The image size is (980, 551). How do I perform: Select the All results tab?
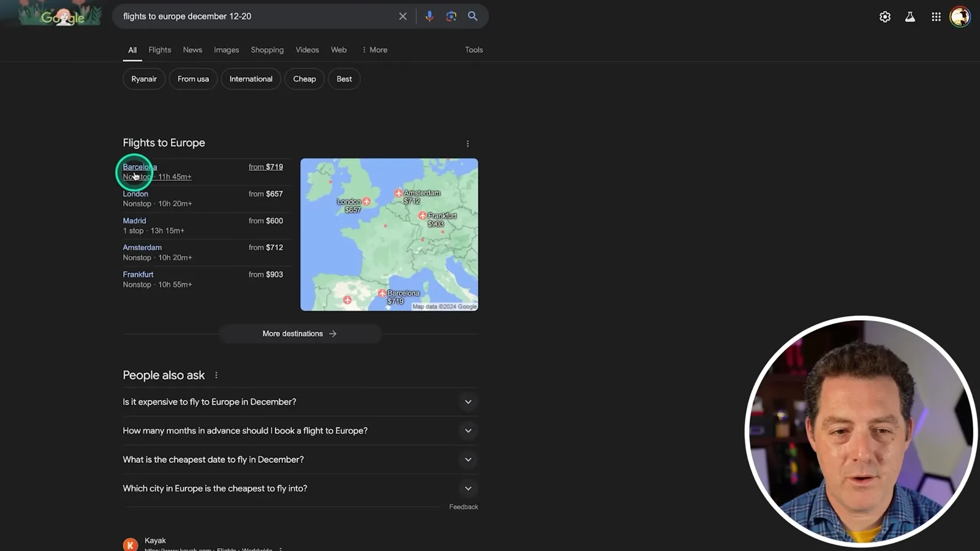point(132,50)
